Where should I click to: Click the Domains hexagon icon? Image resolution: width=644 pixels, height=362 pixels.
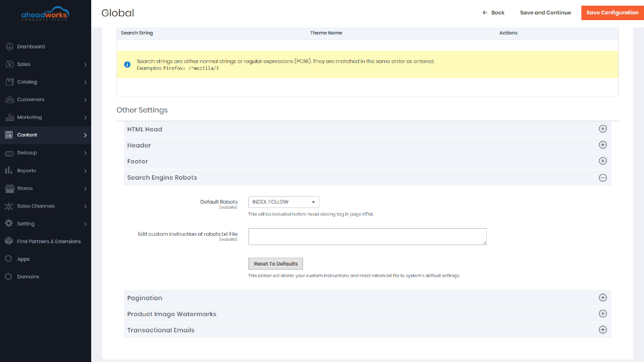(9, 277)
